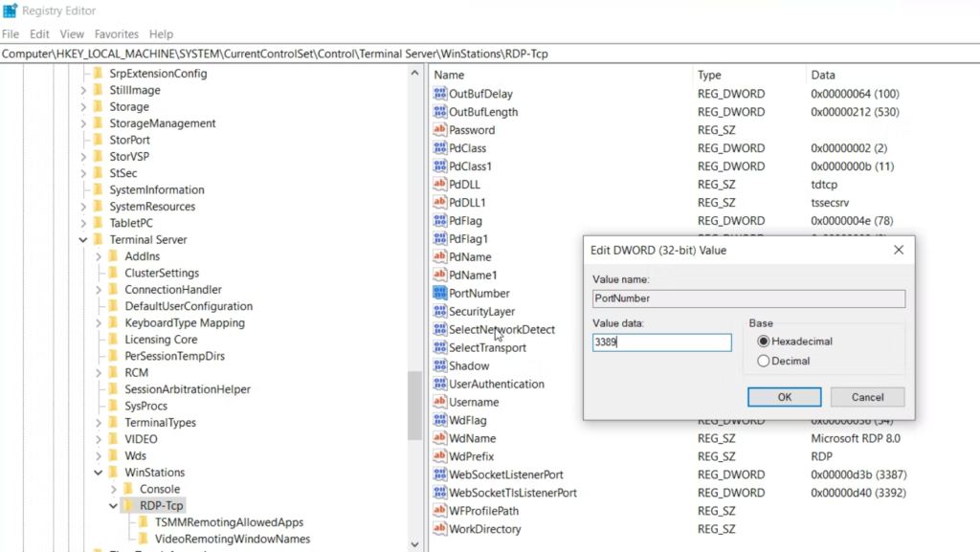Image resolution: width=980 pixels, height=552 pixels.
Task: Click OK in the Edit DWORD dialog
Action: pos(784,396)
